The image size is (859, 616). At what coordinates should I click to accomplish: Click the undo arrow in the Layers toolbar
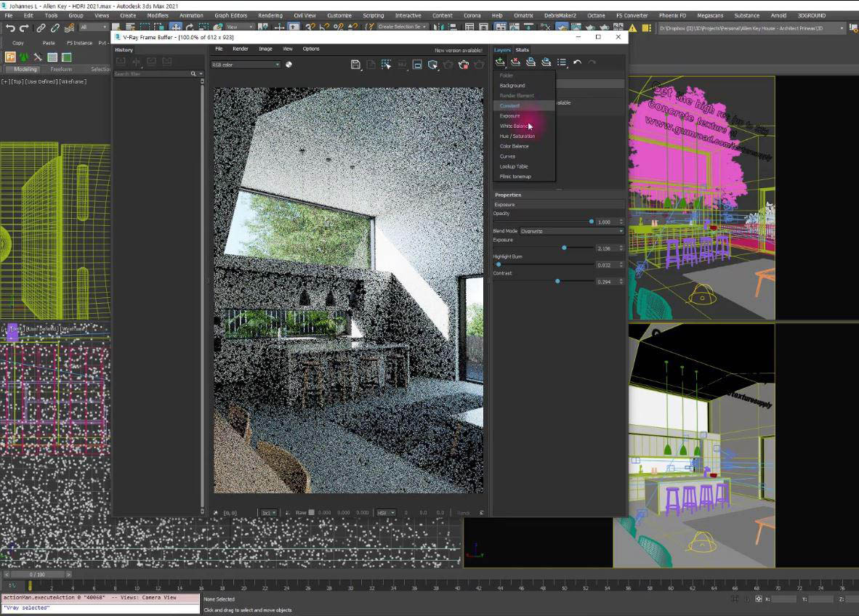(577, 62)
